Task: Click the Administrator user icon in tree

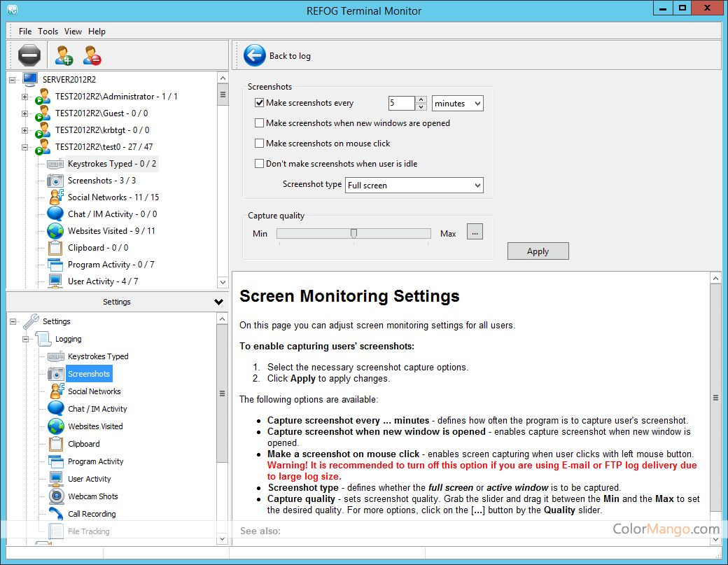Action: coord(43,97)
